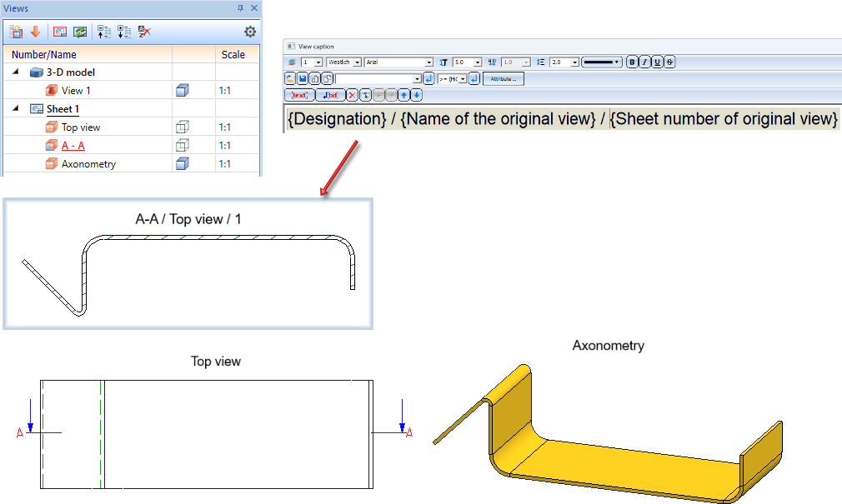Toggle strikethrough formatting
Image resolution: width=842 pixels, height=504 pixels.
click(669, 62)
